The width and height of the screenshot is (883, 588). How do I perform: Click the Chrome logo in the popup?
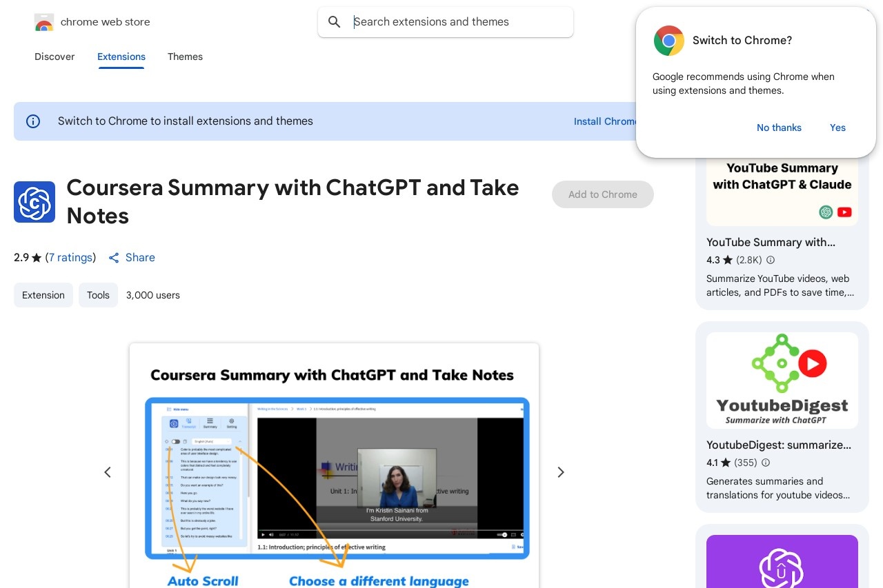click(x=669, y=41)
